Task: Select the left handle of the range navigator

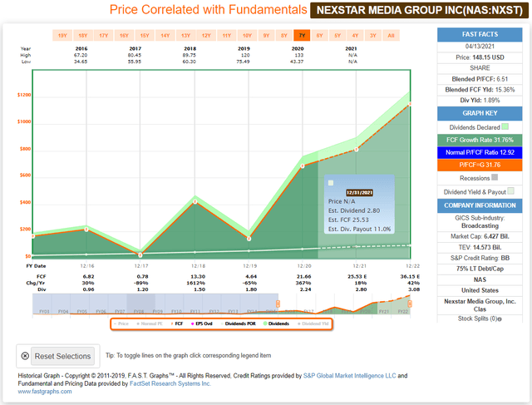Action: coord(278,304)
